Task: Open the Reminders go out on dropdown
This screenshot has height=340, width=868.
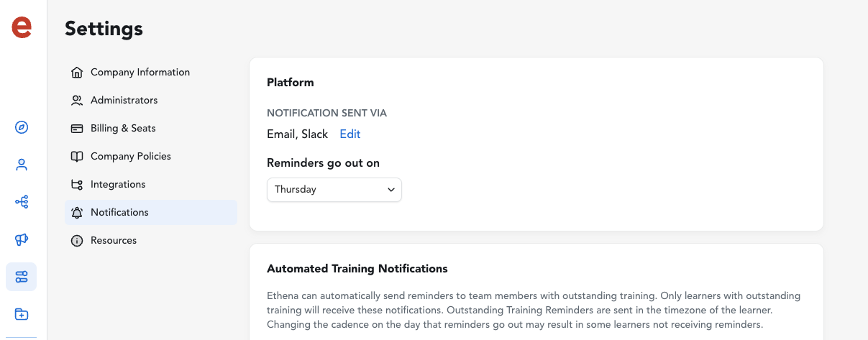Action: [x=334, y=190]
